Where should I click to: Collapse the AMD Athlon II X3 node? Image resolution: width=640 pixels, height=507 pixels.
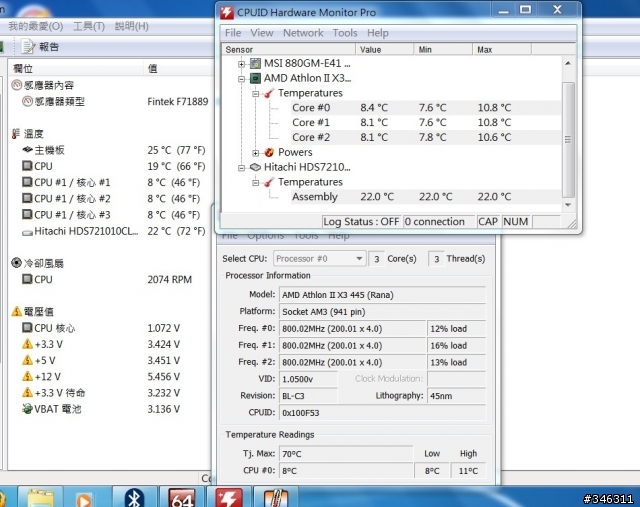242,78
